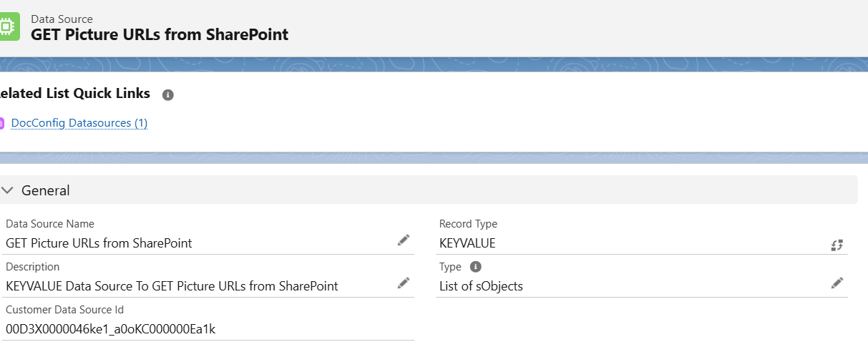Open the DocConfig Datasources (1) link
The image size is (868, 352).
coord(79,123)
